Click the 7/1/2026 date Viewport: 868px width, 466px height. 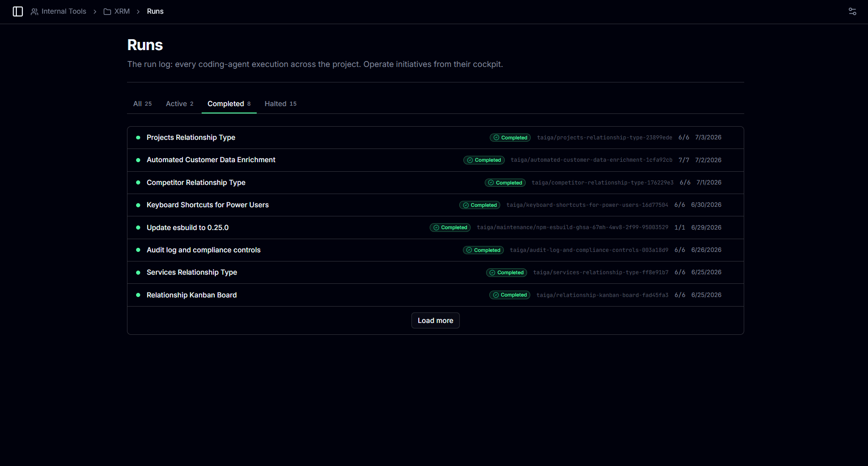(709, 183)
